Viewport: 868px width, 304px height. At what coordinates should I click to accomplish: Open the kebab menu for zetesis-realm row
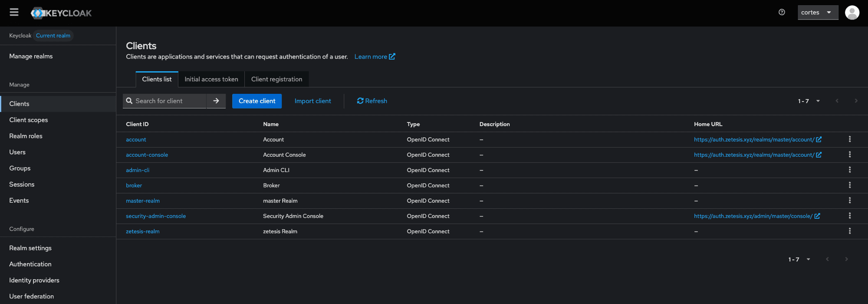click(x=849, y=231)
